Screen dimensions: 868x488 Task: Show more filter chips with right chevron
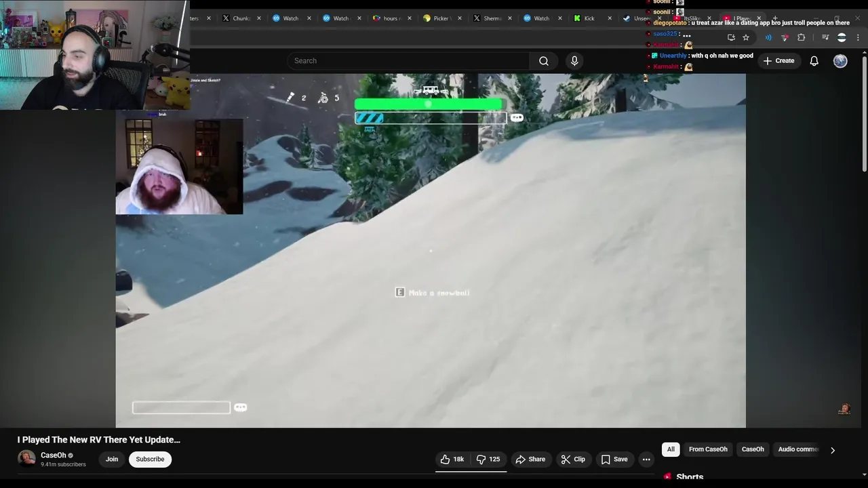833,450
